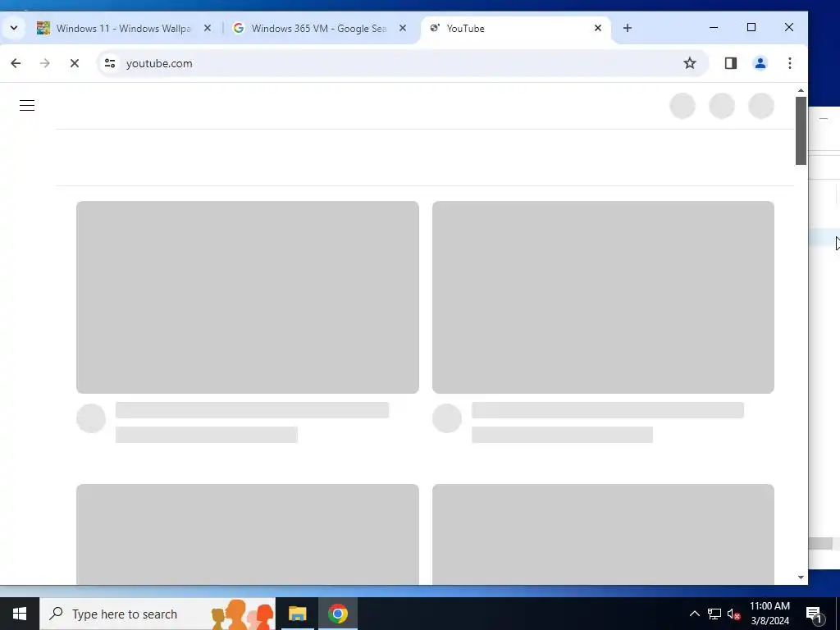Open the Chrome profile menu

point(760,63)
